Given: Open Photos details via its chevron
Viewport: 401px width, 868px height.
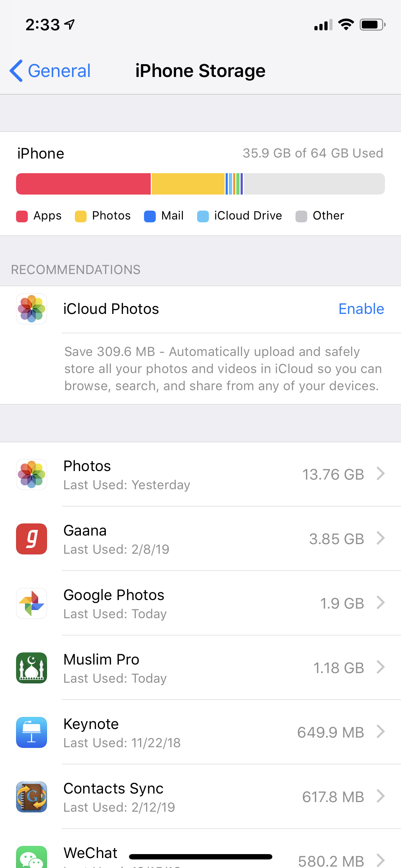Looking at the screenshot, I should tap(381, 474).
